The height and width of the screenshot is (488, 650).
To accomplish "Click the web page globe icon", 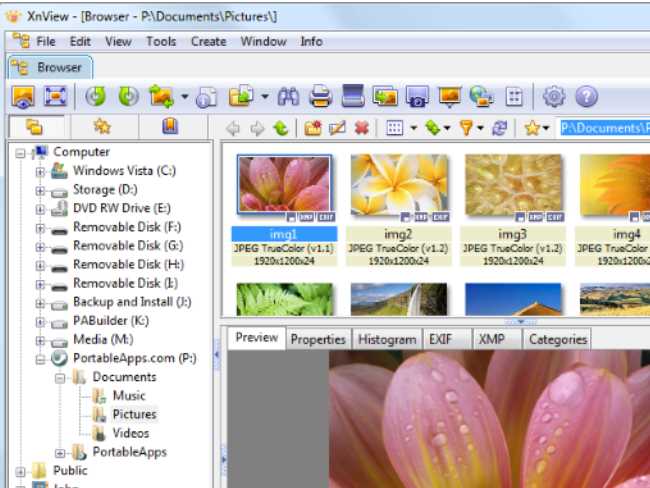I will pos(481,97).
